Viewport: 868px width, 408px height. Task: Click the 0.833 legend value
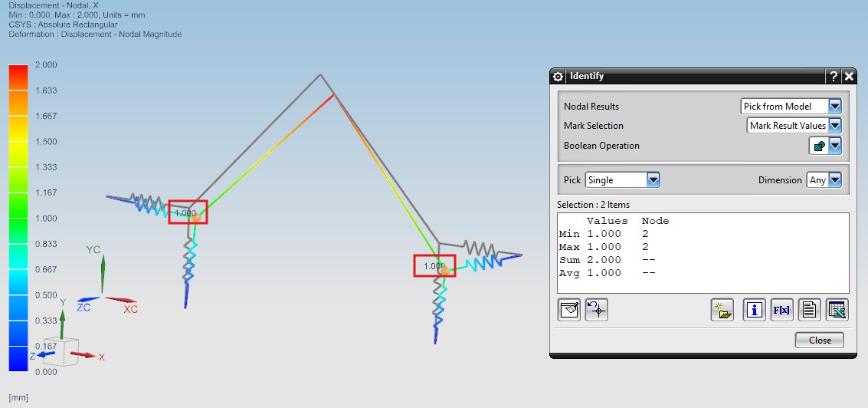pyautogui.click(x=46, y=244)
